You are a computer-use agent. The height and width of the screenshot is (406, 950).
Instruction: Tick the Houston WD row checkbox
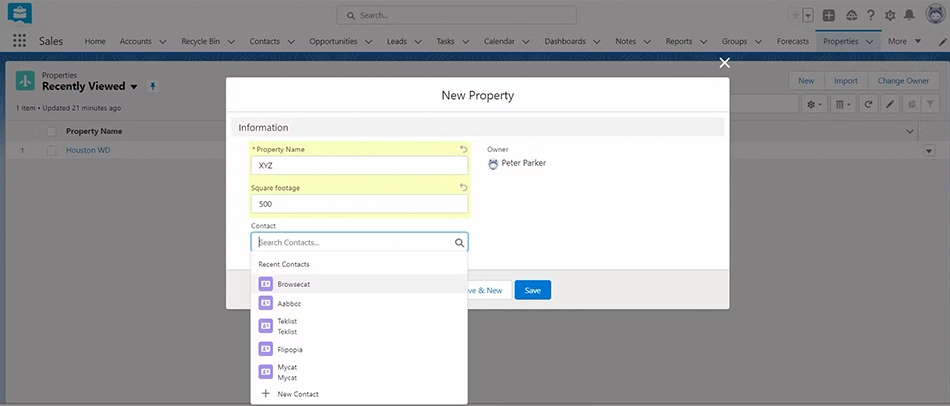pyautogui.click(x=51, y=150)
